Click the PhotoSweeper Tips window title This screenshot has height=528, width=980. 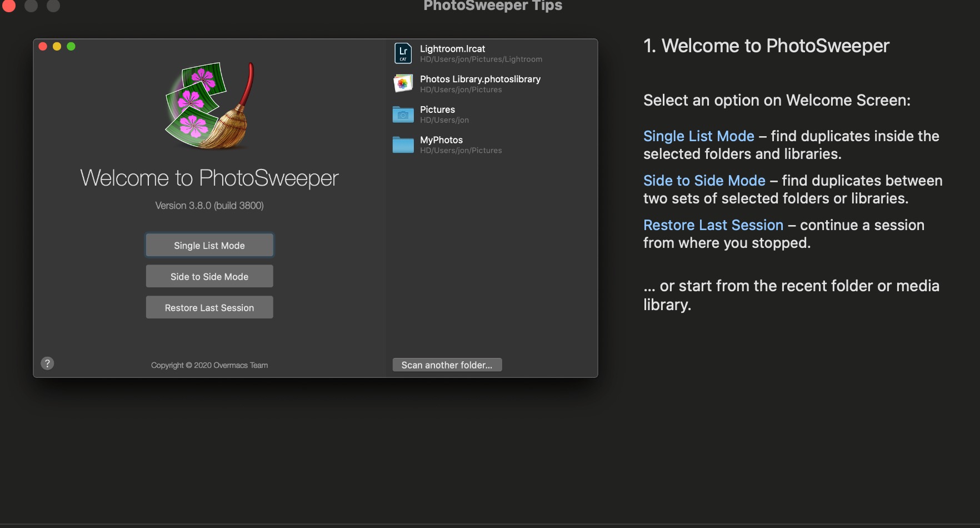click(x=493, y=6)
